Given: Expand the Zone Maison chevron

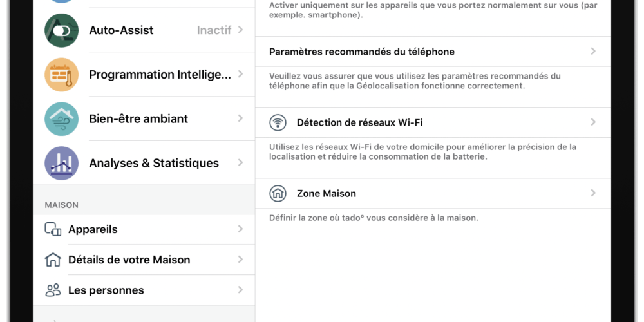Looking at the screenshot, I should click(x=593, y=193).
